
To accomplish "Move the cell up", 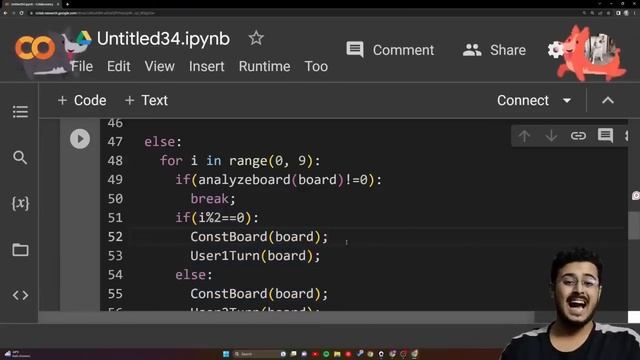I will click(524, 136).
